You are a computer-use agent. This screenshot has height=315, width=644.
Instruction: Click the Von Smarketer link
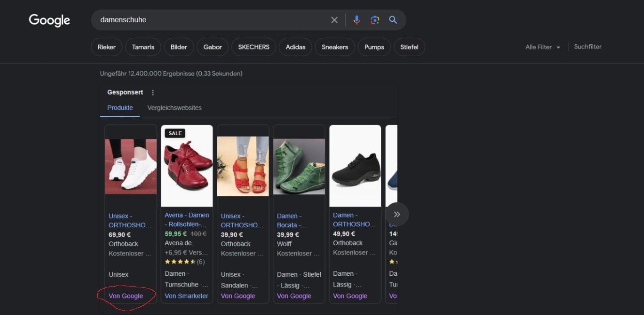click(x=186, y=296)
